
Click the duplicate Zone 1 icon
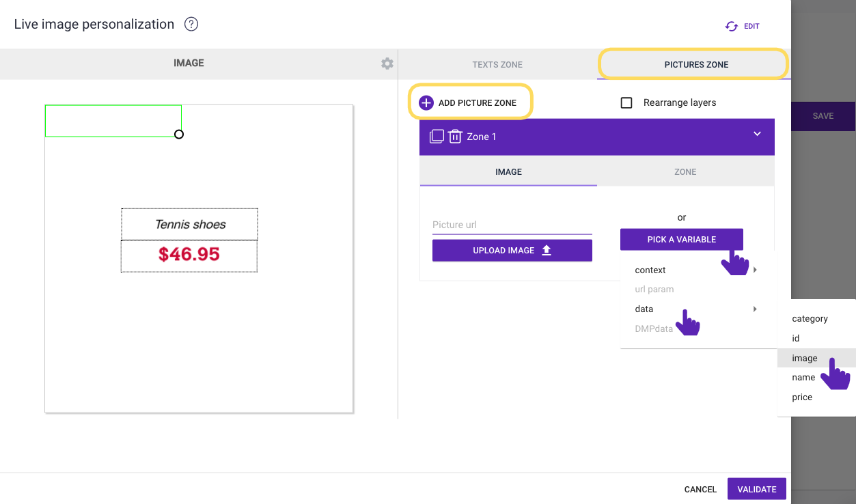(437, 137)
